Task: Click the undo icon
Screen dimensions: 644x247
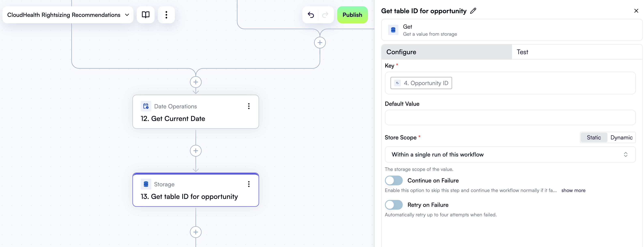Action: [x=311, y=15]
